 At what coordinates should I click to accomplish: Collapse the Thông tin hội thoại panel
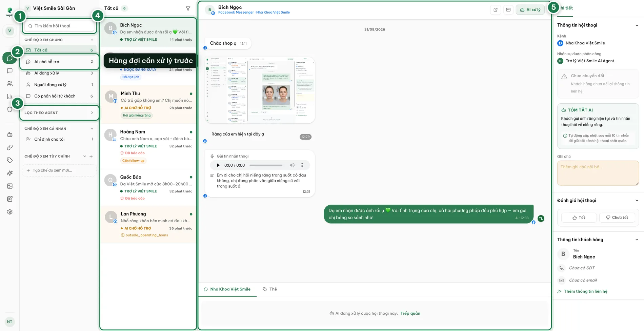[x=637, y=25]
